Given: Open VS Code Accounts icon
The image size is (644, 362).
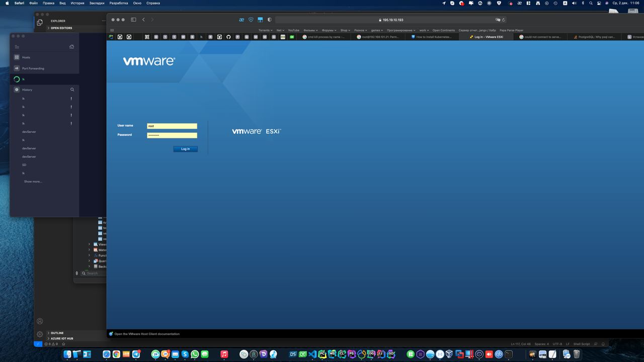Looking at the screenshot, I should pos(40,321).
